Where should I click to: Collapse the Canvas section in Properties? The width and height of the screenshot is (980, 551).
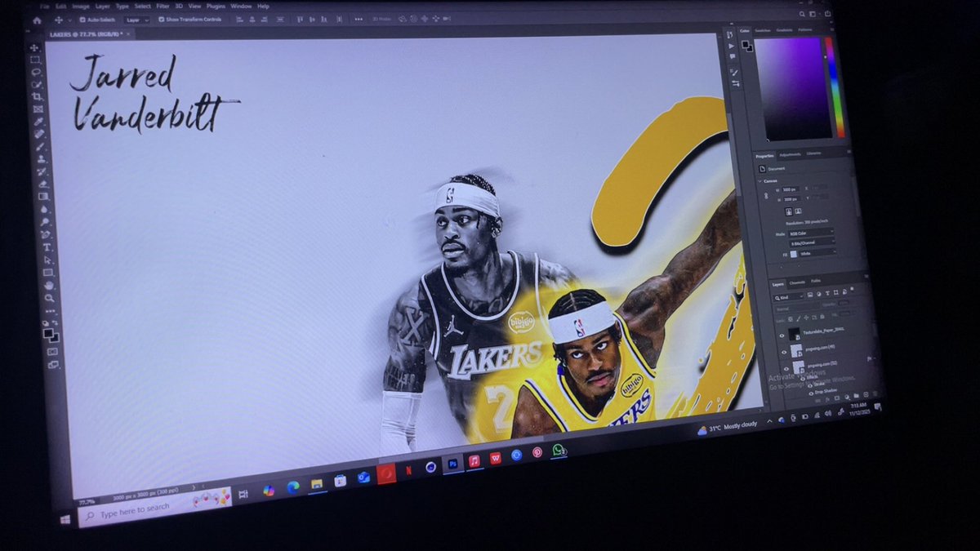click(759, 180)
